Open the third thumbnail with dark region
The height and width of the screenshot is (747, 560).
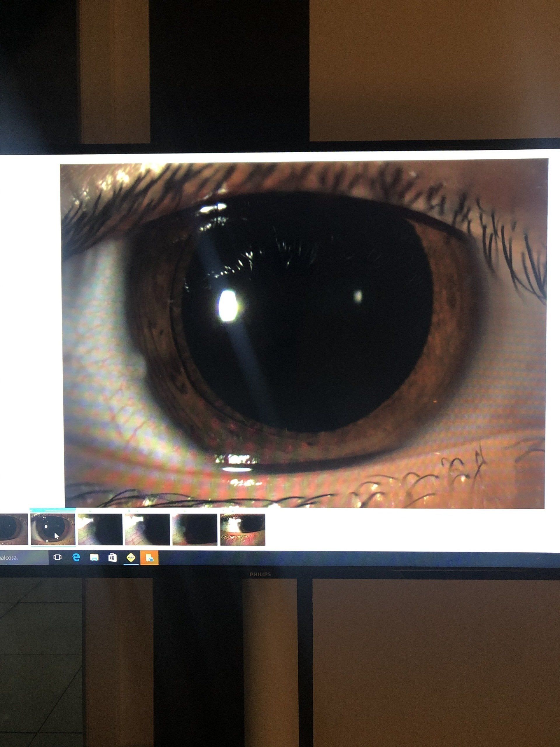100,530
